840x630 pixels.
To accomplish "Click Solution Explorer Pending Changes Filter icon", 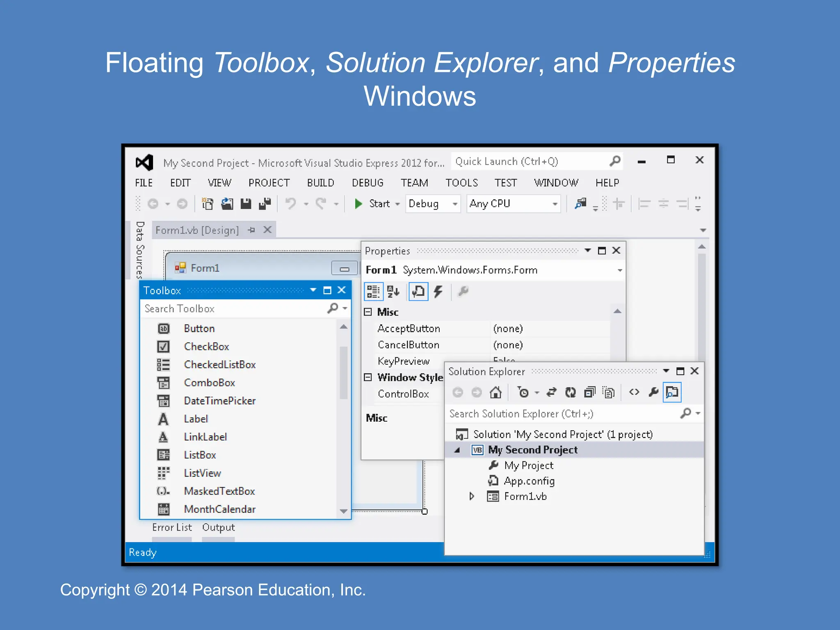I will (523, 393).
